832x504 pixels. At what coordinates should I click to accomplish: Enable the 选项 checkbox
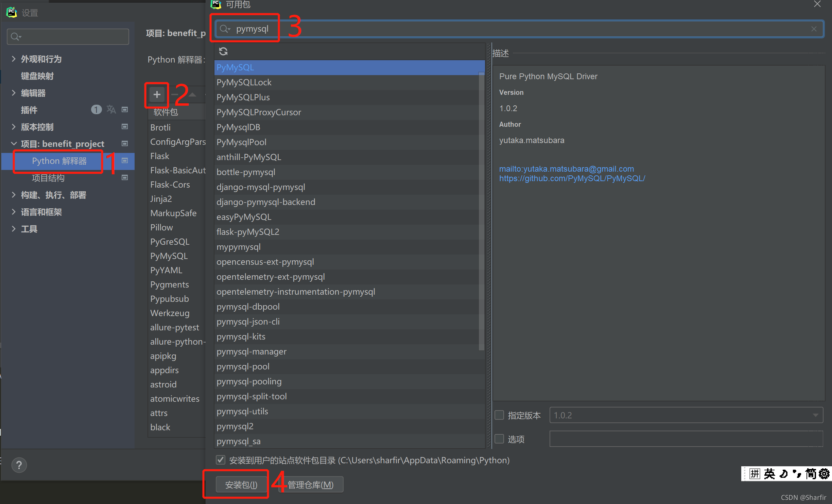point(499,439)
